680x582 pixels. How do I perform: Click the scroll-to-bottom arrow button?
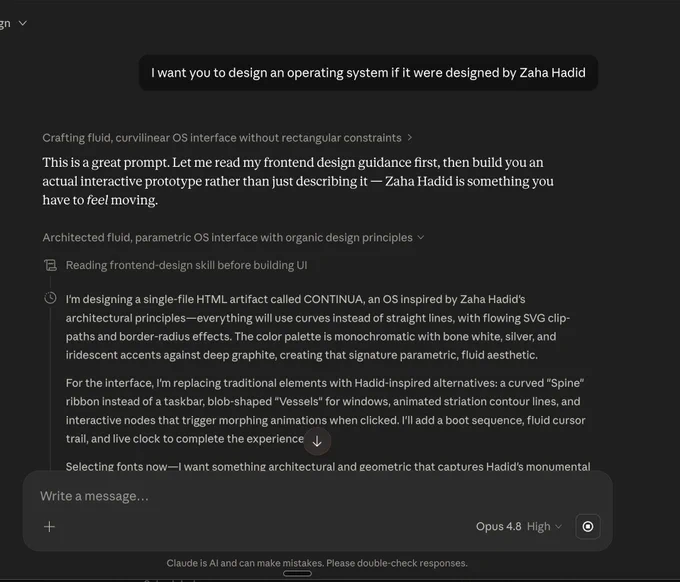click(317, 441)
